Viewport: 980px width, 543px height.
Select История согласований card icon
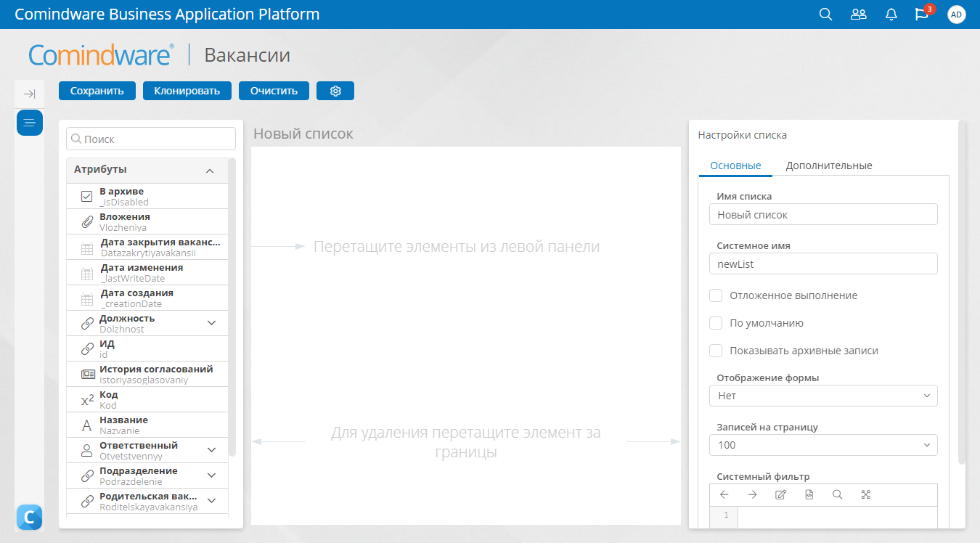click(x=87, y=374)
